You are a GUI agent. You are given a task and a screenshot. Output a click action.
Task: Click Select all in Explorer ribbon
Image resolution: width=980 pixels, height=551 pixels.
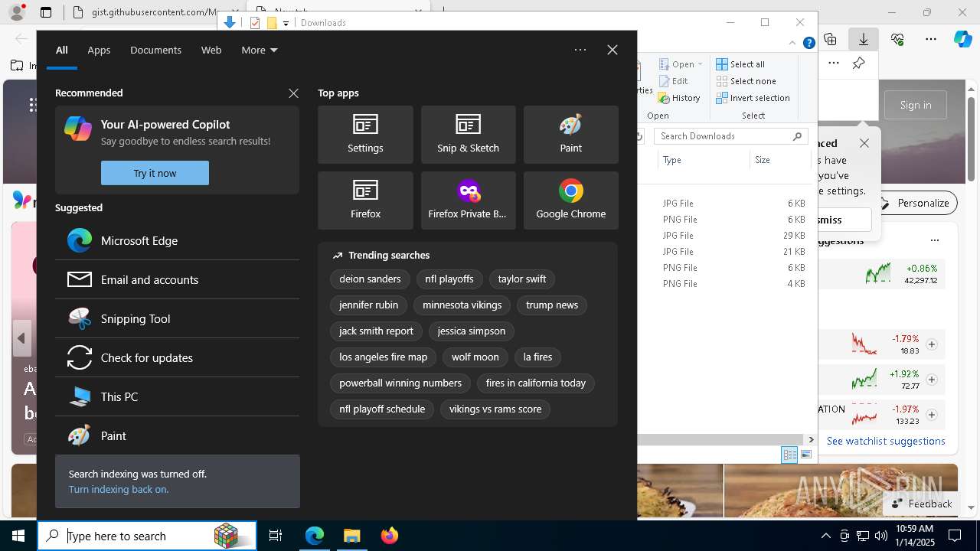coord(741,64)
